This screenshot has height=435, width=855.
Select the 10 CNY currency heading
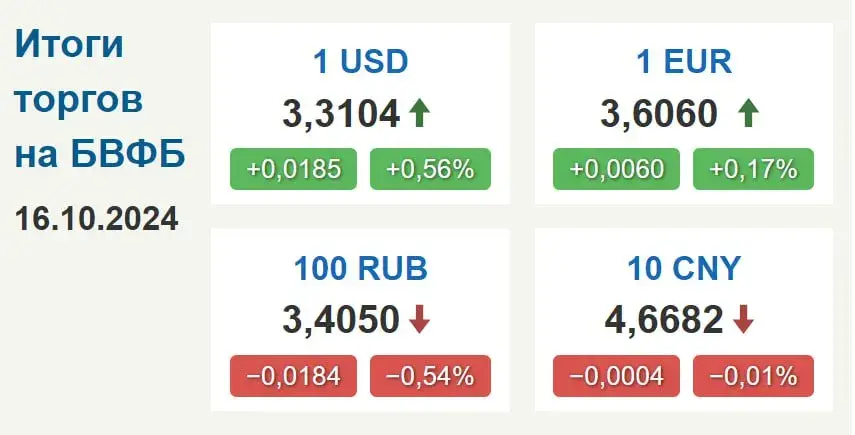click(684, 268)
